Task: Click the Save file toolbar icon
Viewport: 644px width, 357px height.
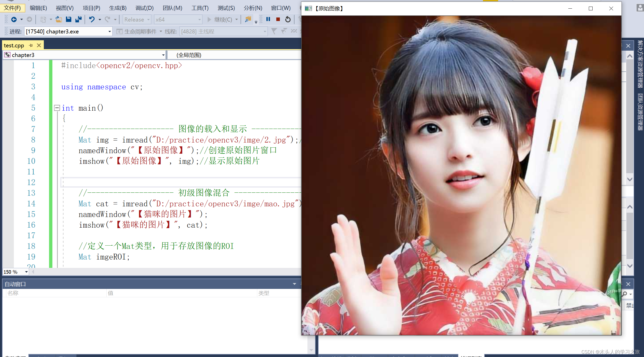Action: (x=68, y=19)
